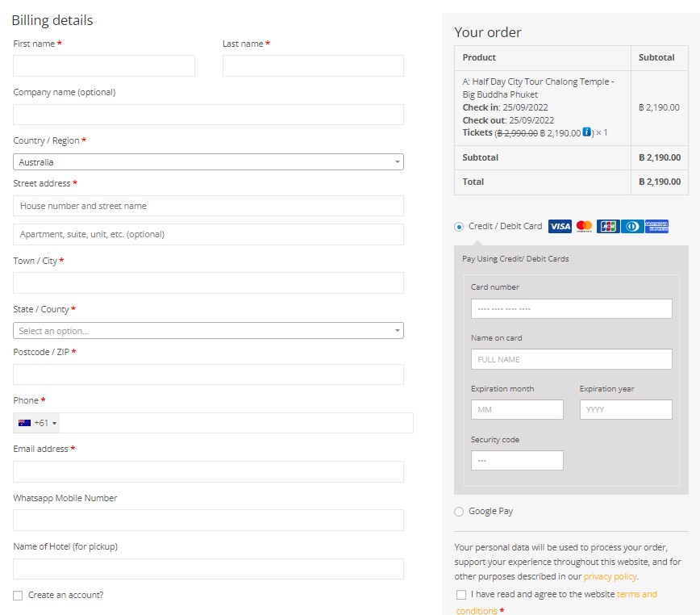The image size is (700, 615).
Task: Tick the agree to terms checkbox
Action: tap(461, 595)
